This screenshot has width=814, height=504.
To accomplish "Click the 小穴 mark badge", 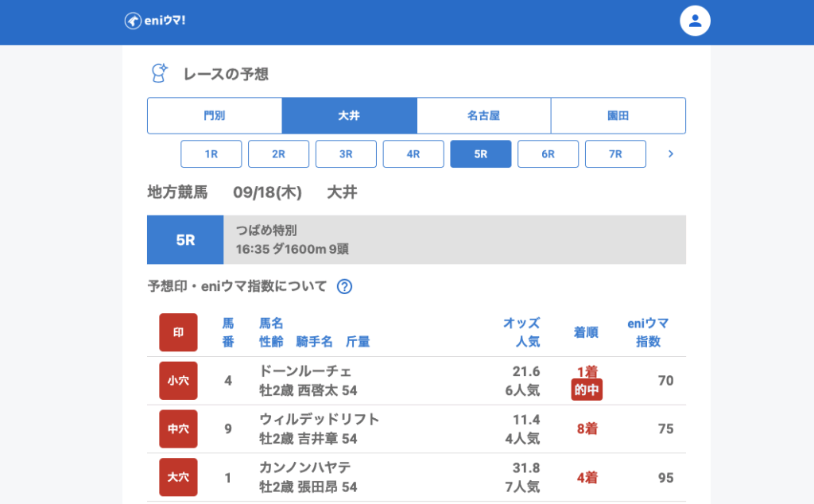I will pos(178,381).
